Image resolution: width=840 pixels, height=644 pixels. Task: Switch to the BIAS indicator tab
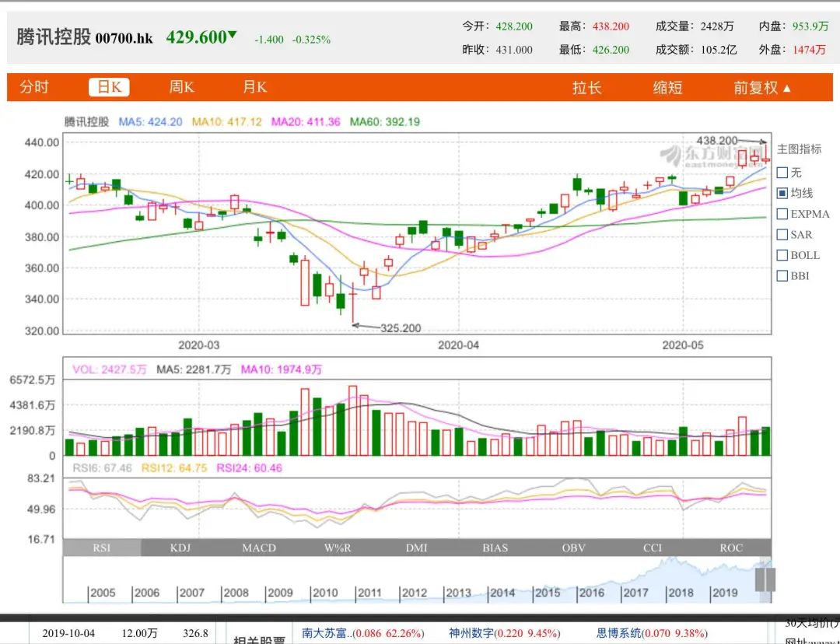[495, 548]
